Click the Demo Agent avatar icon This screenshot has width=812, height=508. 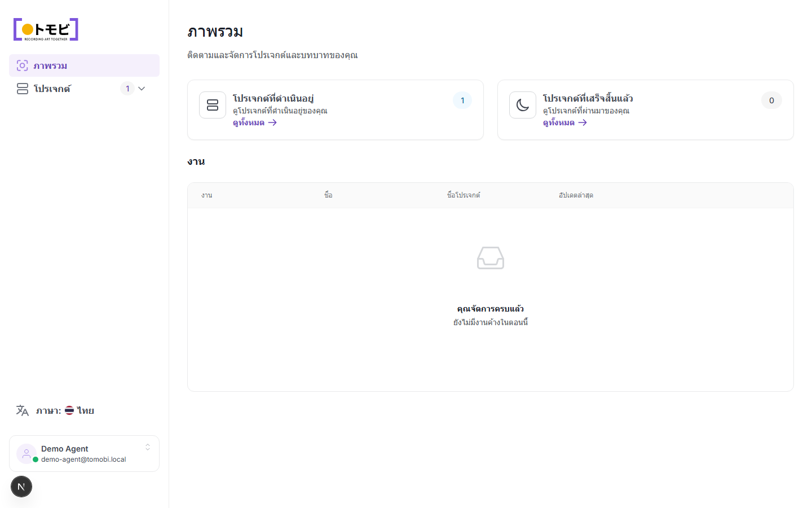[27, 454]
